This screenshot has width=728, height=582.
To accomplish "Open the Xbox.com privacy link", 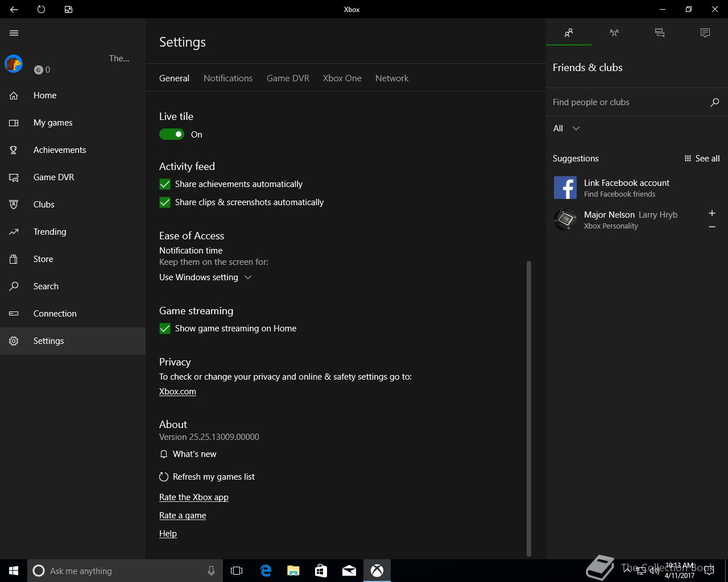I will [177, 392].
